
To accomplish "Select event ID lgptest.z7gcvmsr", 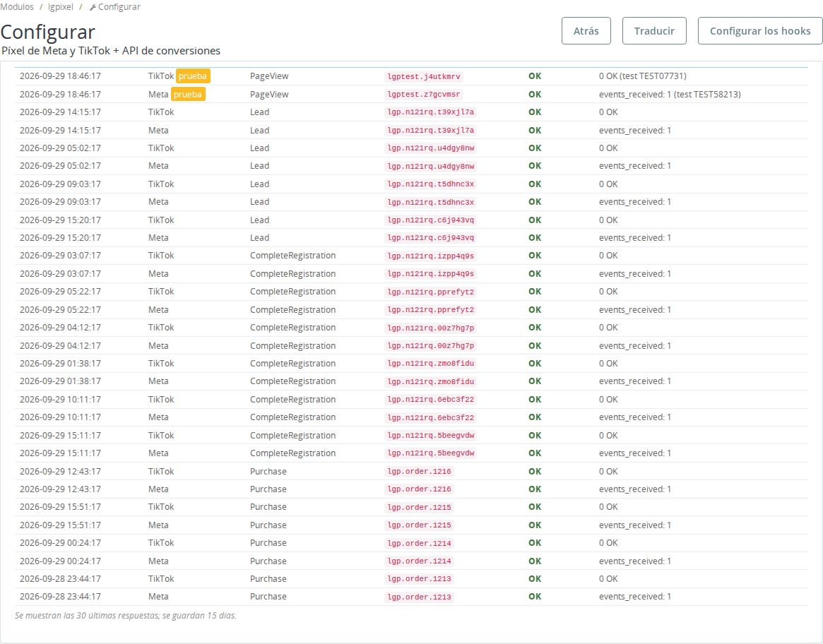I will pos(424,95).
